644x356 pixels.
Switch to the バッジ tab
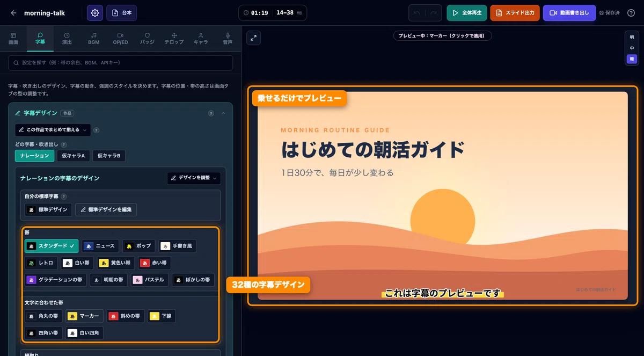(147, 38)
